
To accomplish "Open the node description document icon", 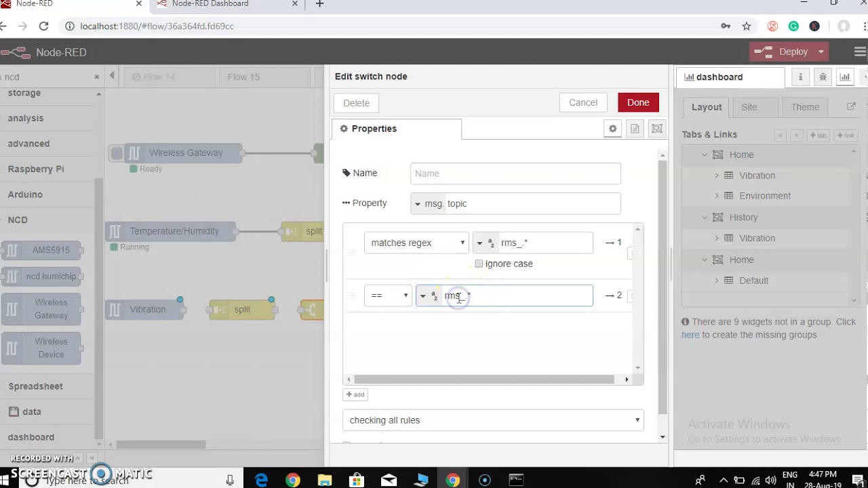I will (x=635, y=129).
